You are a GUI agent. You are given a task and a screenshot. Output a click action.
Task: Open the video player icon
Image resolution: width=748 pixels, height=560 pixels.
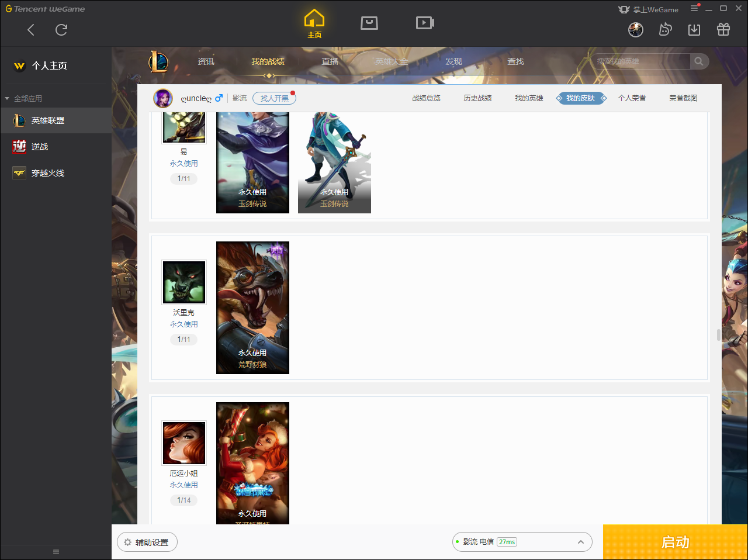click(x=425, y=23)
